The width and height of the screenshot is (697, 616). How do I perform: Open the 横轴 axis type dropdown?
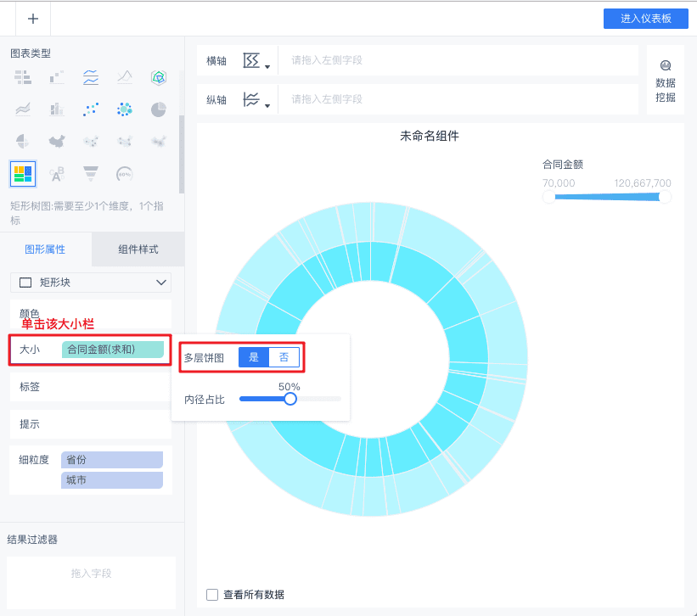[x=256, y=61]
